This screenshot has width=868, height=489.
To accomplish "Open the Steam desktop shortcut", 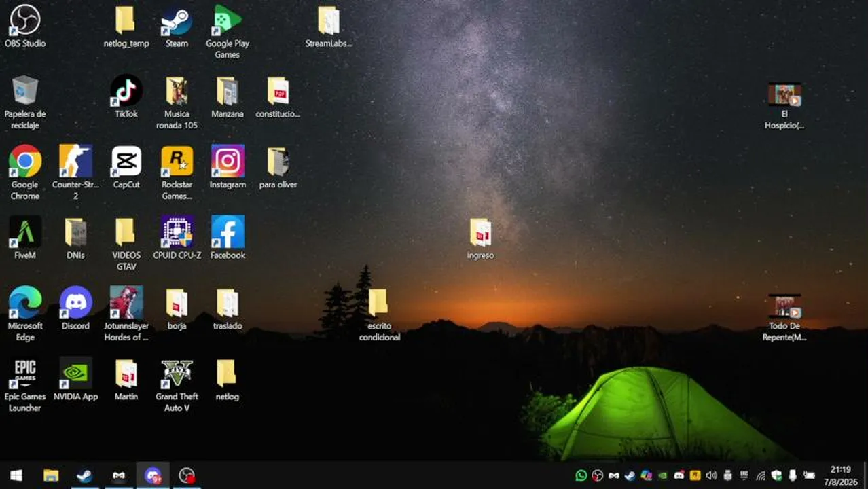I will 177,27.
